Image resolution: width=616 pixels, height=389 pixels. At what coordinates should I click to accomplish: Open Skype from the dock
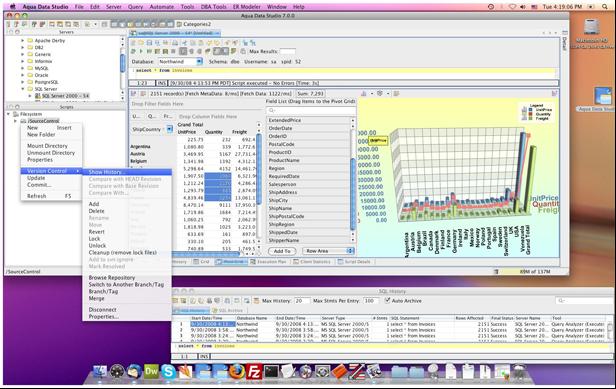click(169, 371)
